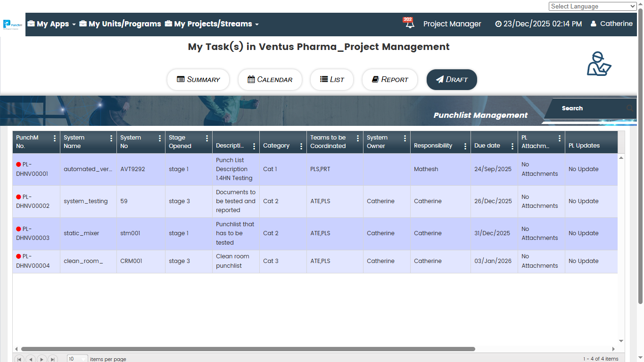Image resolution: width=644 pixels, height=362 pixels.
Task: Expand My Projects/Streams dropdown
Action: click(x=212, y=24)
